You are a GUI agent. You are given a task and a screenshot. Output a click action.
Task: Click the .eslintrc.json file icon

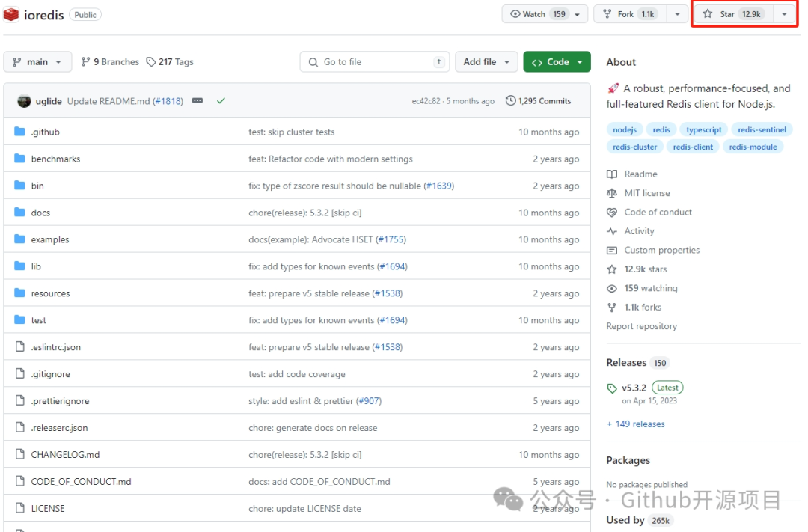(20, 346)
